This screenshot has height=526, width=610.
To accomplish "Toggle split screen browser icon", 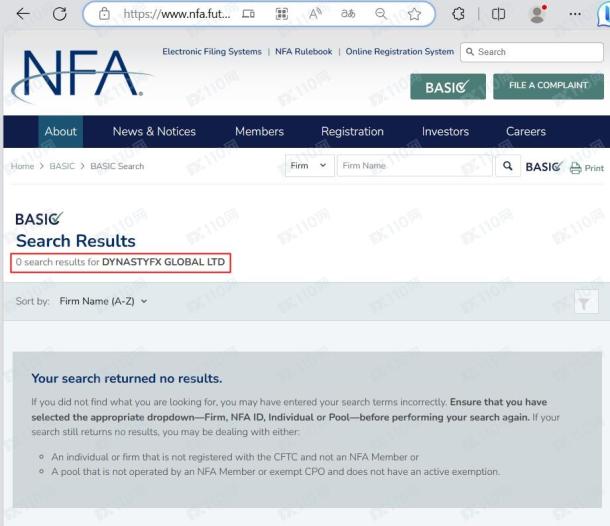I will click(x=498, y=14).
